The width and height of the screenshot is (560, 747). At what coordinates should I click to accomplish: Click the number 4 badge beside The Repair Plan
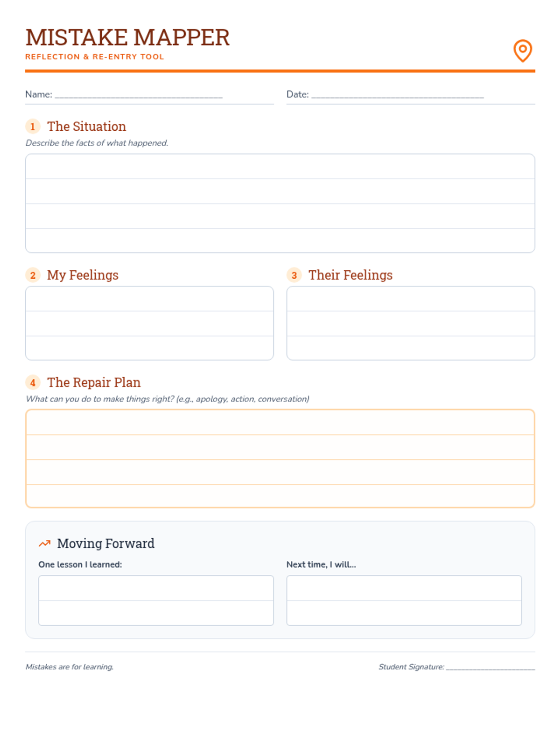(33, 382)
